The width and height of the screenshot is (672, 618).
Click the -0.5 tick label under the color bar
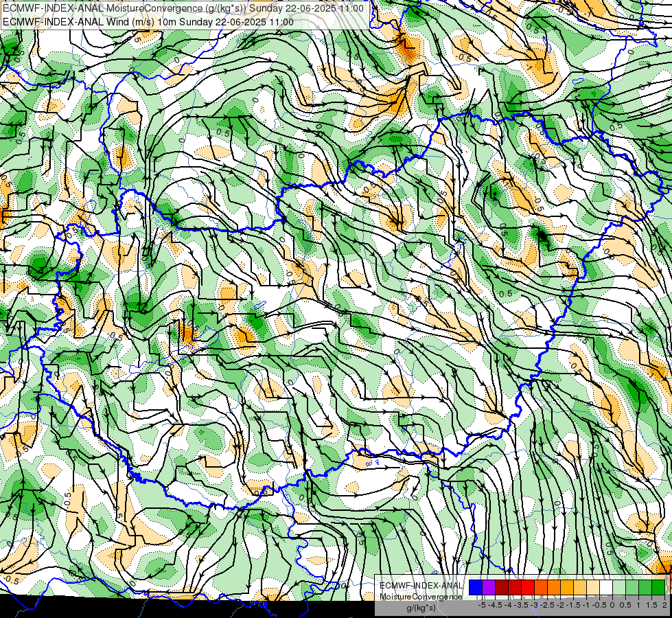599,605
